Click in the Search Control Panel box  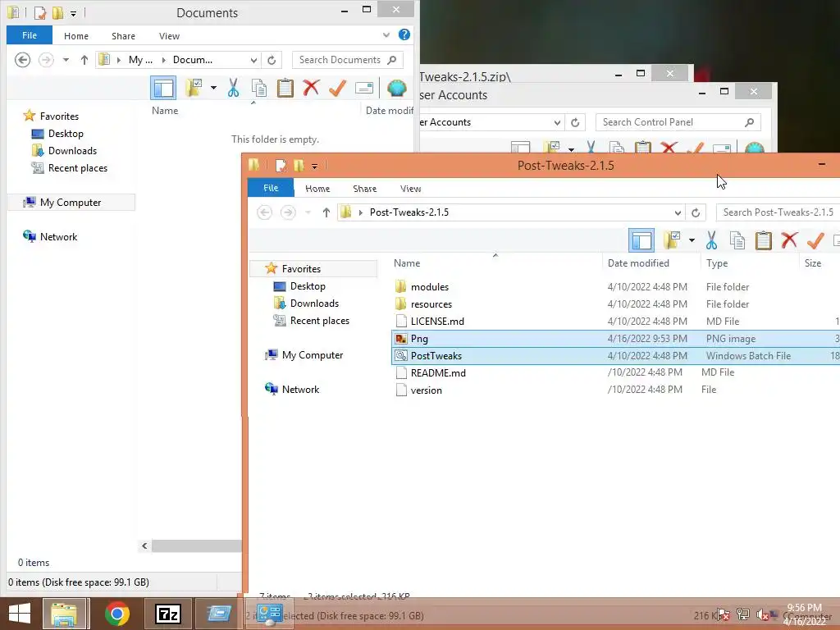tap(678, 123)
